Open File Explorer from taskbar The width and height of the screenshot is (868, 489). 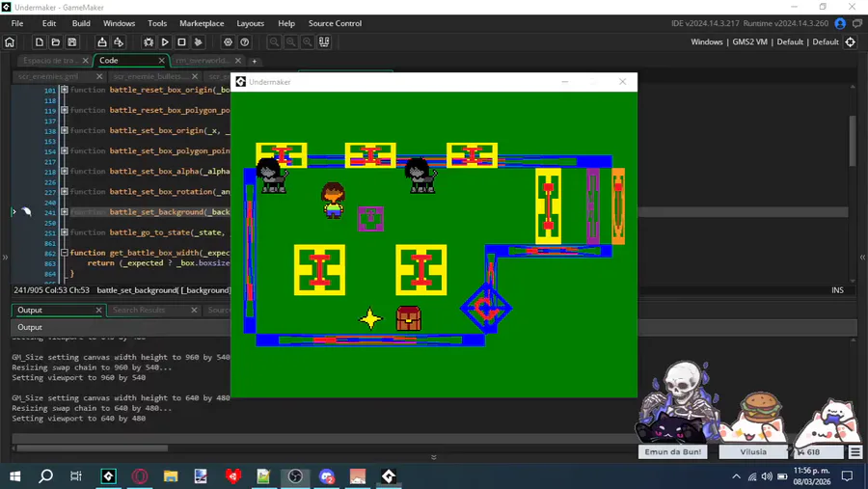[x=171, y=476]
